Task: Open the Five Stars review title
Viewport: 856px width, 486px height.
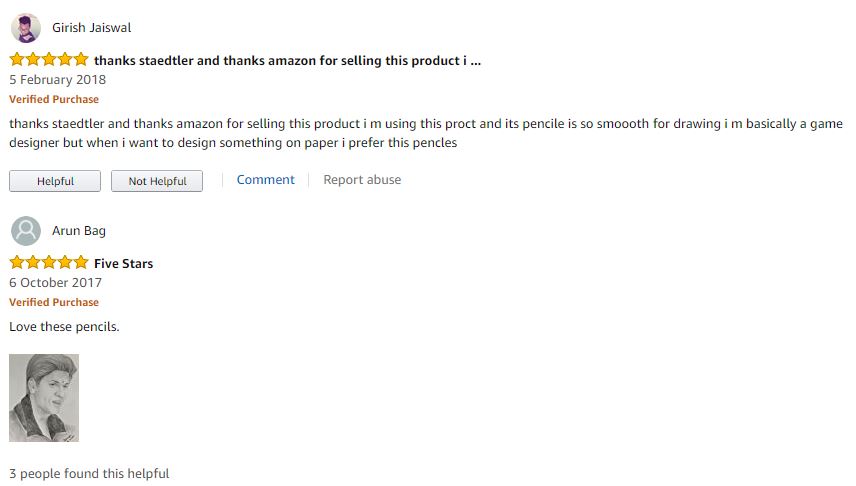Action: tap(123, 264)
